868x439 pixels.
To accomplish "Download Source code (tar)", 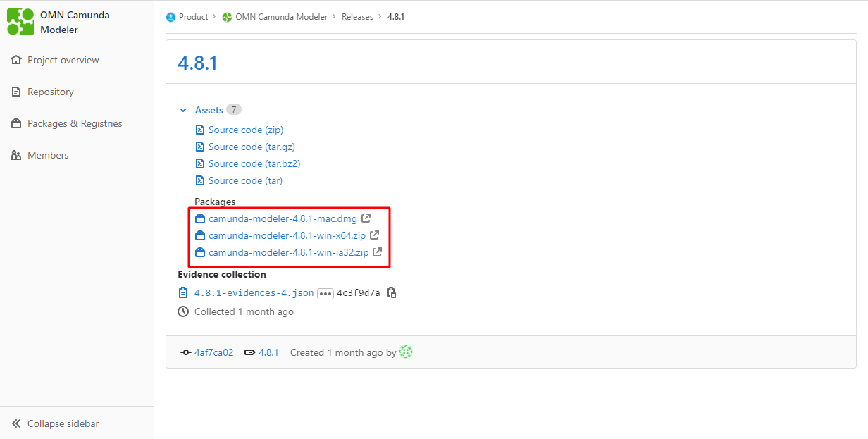I will tap(245, 180).
